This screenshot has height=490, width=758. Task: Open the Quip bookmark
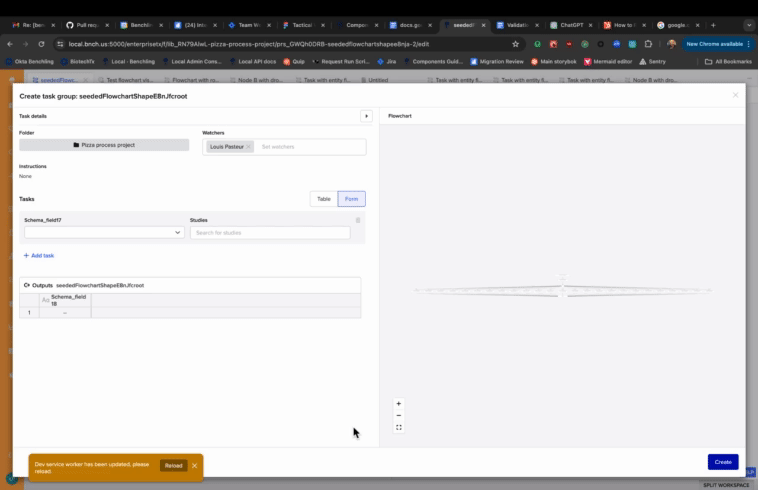[x=294, y=62]
